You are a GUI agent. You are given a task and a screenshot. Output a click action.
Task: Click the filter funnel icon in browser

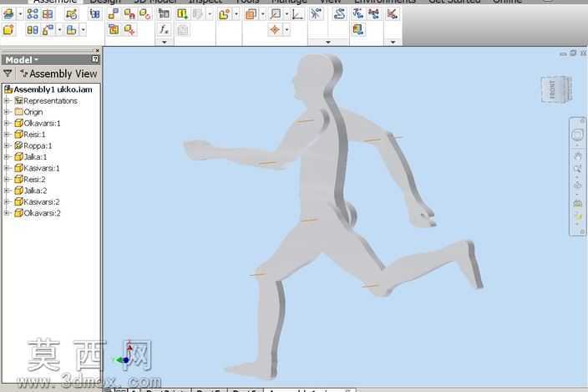pyautogui.click(x=8, y=74)
